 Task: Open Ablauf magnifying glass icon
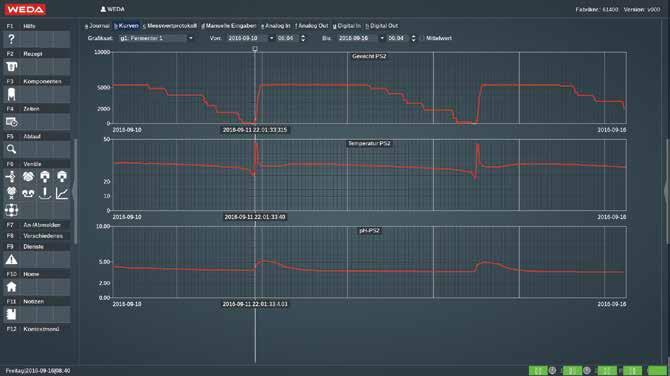coord(12,149)
